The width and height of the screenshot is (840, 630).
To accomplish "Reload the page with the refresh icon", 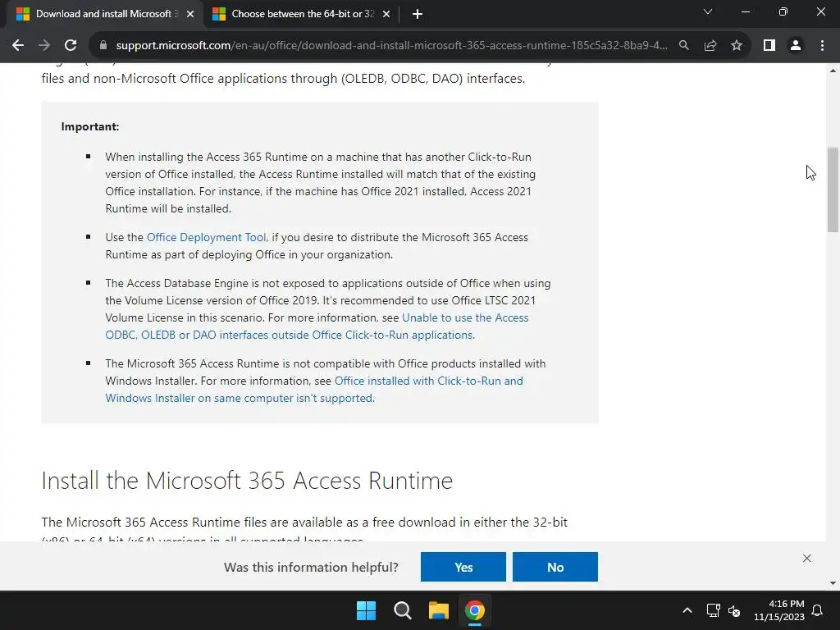I will pyautogui.click(x=71, y=46).
